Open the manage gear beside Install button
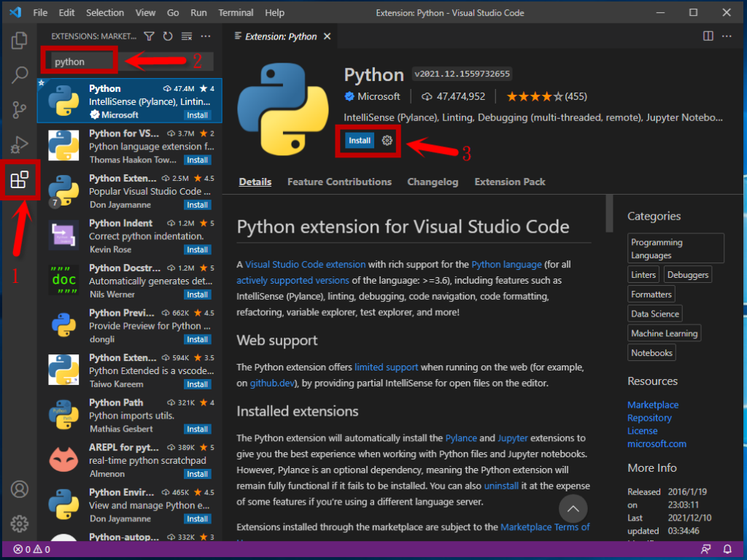 click(387, 141)
